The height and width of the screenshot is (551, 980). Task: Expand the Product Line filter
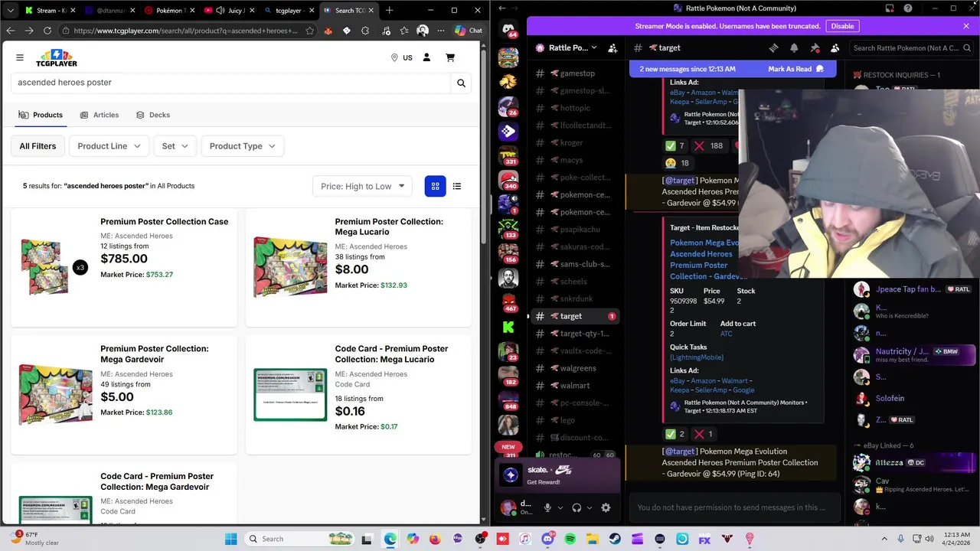pos(109,146)
